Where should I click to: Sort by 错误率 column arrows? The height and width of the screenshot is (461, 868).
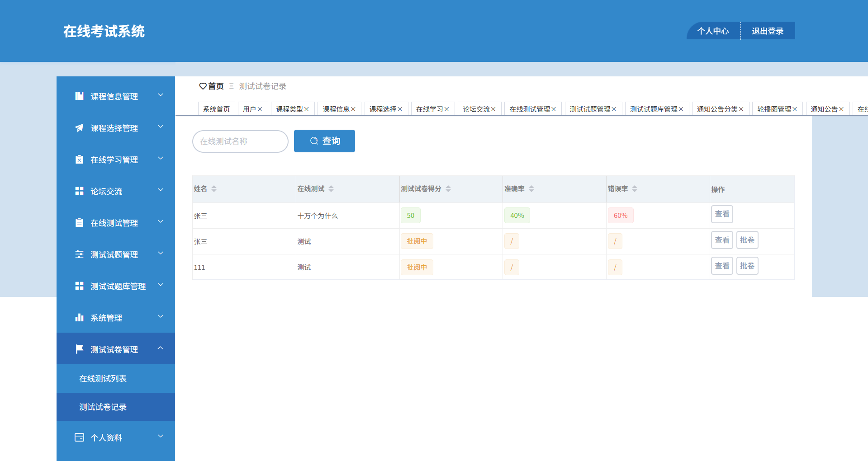pyautogui.click(x=635, y=189)
